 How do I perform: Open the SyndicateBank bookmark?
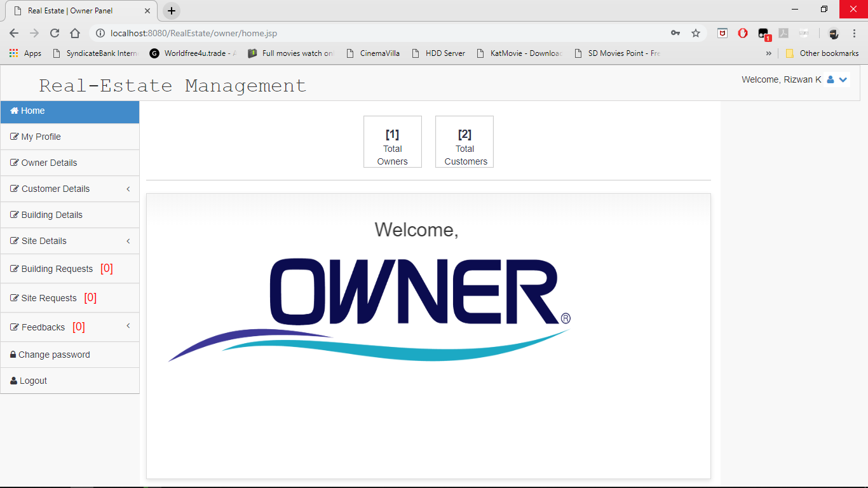[95, 53]
